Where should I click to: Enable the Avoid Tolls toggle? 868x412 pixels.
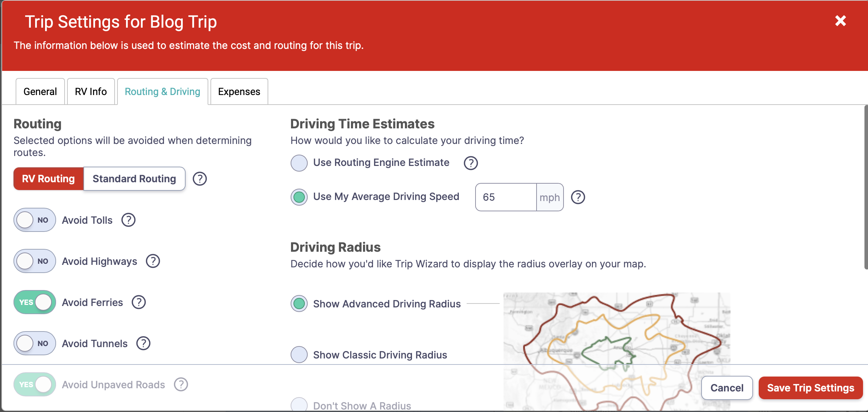click(x=34, y=220)
